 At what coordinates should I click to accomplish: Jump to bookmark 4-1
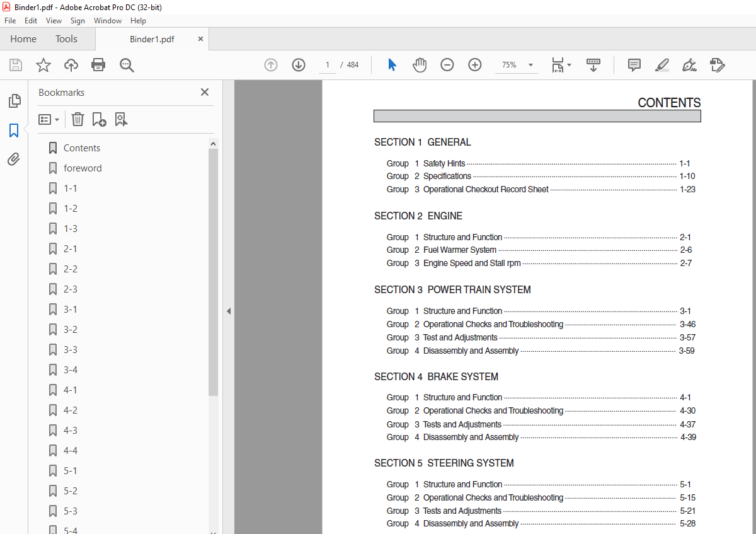tap(71, 390)
